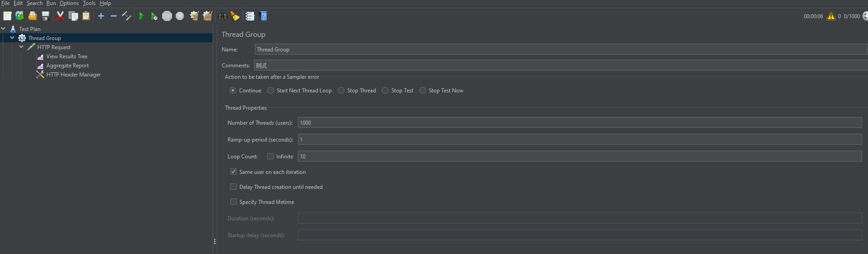The height and width of the screenshot is (254, 868).
Task: Click the Ramp-up period field
Action: click(x=580, y=139)
